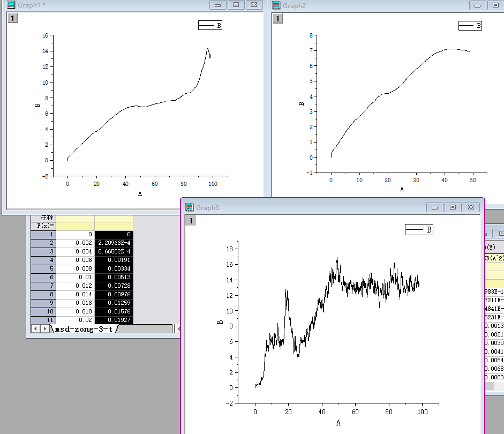Click the sheet tab scroll left arrow

pos(36,328)
